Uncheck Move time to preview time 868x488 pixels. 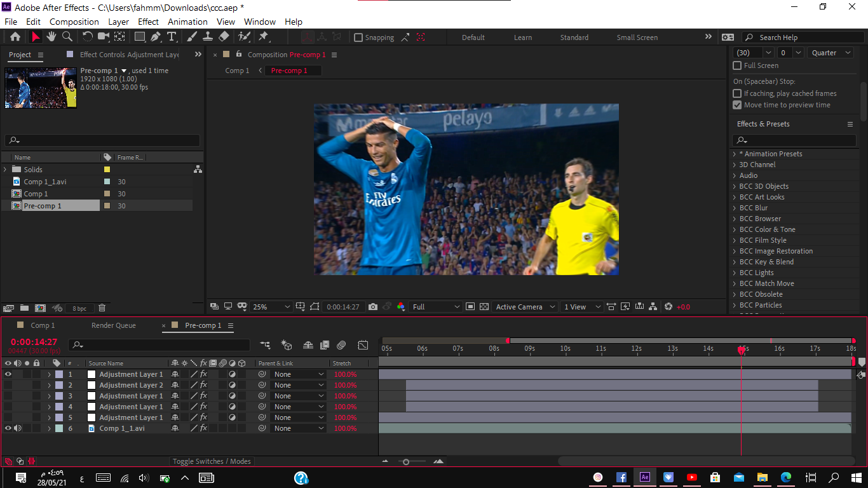(x=737, y=105)
